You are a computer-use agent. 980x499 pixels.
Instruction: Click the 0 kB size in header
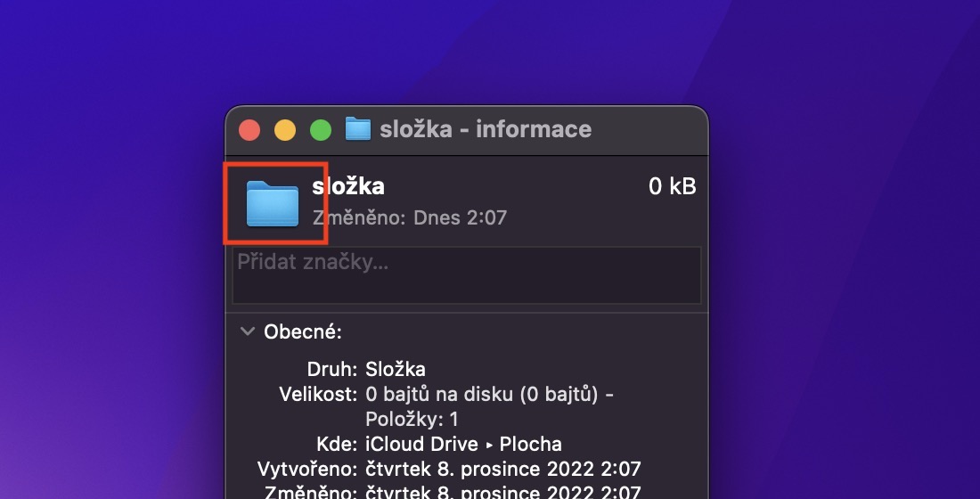(672, 187)
